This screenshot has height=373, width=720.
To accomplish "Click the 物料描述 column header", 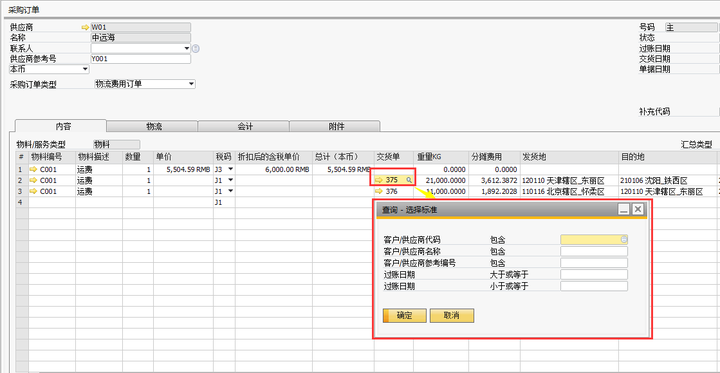I will [99, 158].
